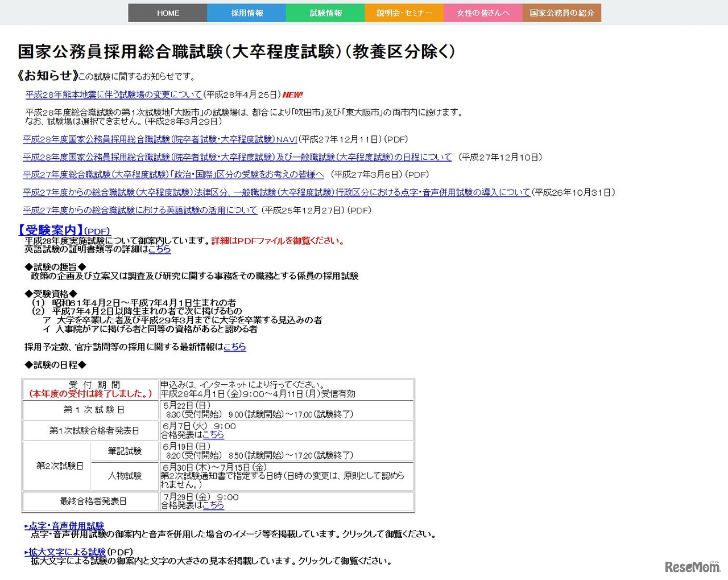Viewport: 728px width, 580px height.
Task: Open the 説明会・セミナー menu item
Action: tap(404, 13)
